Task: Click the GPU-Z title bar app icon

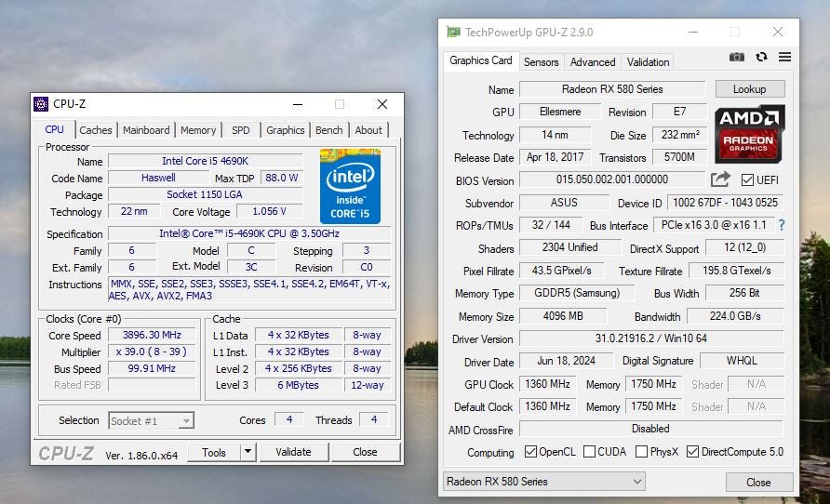Action: [454, 33]
